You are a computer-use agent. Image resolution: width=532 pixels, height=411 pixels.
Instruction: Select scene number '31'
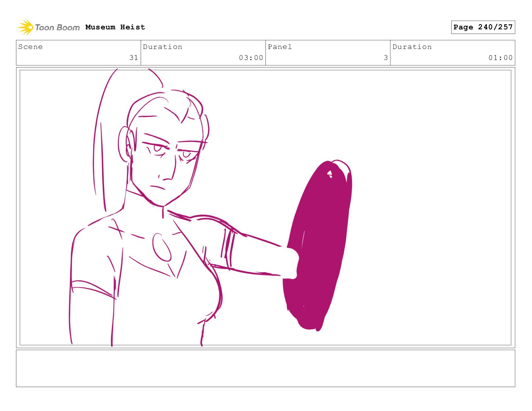pos(134,58)
